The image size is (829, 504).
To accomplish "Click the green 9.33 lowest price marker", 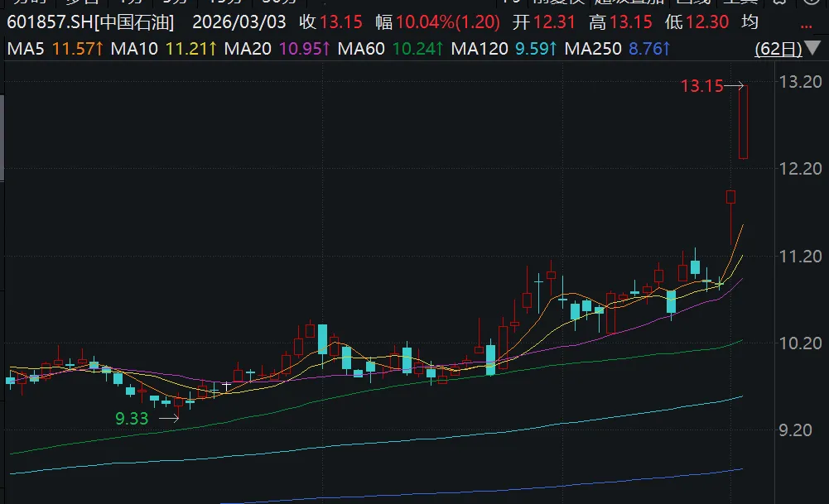I will point(132,419).
